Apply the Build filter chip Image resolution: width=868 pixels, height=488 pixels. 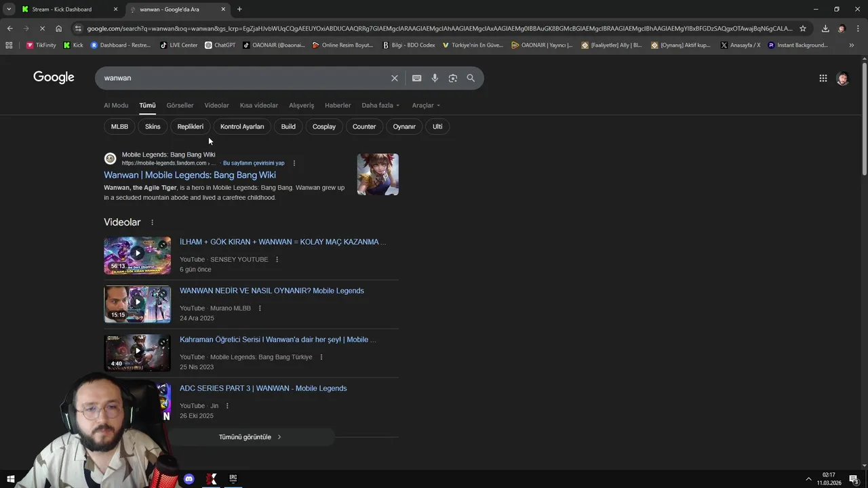tap(288, 127)
